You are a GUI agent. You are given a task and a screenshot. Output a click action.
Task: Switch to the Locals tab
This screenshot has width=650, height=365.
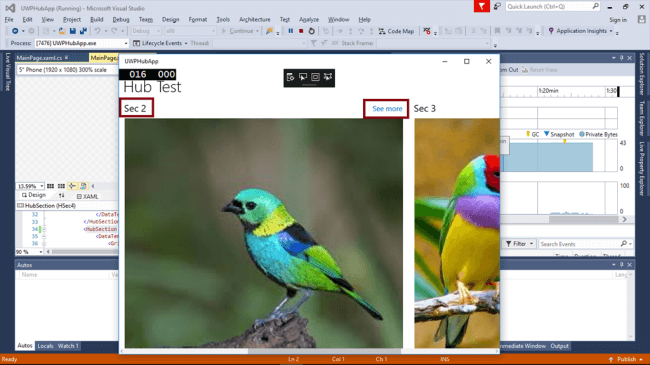click(45, 346)
